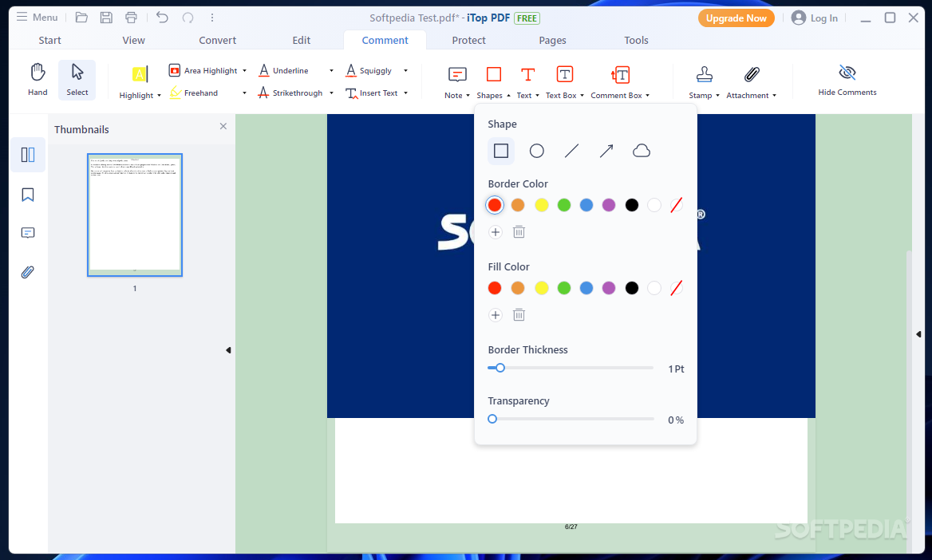The height and width of the screenshot is (560, 932).
Task: Adjust the Transparency slider handle
Action: (492, 419)
